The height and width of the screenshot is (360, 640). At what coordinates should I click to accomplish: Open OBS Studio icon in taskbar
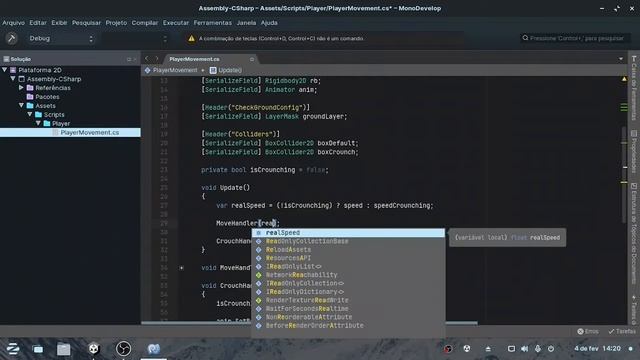123,349
